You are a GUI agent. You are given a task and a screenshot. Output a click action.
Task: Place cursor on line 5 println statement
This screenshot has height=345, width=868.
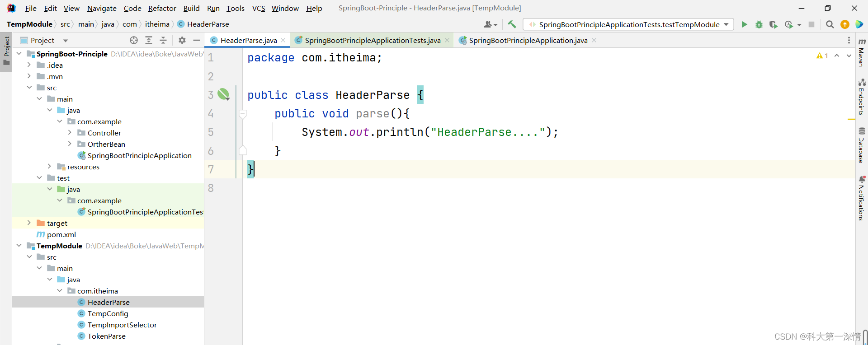[x=430, y=132]
